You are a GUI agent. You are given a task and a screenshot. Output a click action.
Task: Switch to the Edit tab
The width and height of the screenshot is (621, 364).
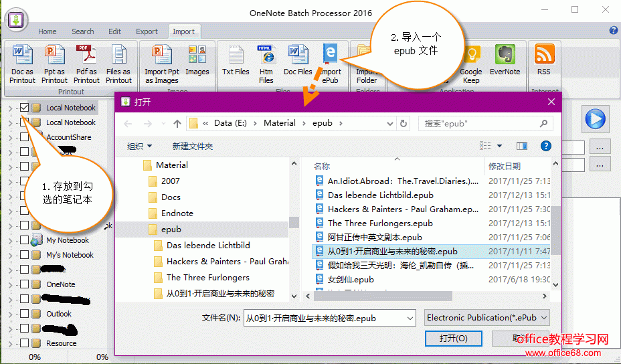(x=114, y=31)
